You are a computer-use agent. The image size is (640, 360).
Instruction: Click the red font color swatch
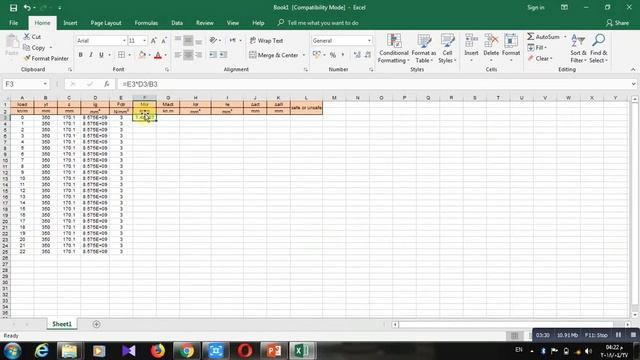click(x=158, y=55)
